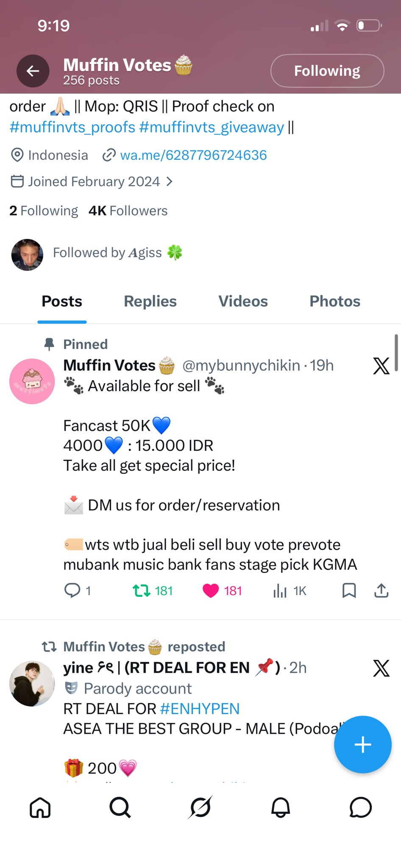Open view analytics on pinned post

280,590
